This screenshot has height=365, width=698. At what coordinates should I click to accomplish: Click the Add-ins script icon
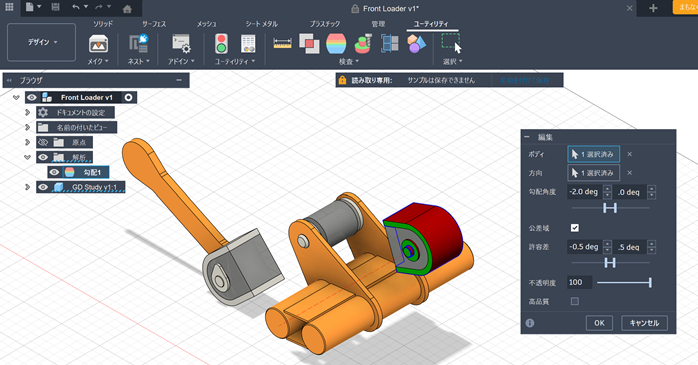(181, 44)
